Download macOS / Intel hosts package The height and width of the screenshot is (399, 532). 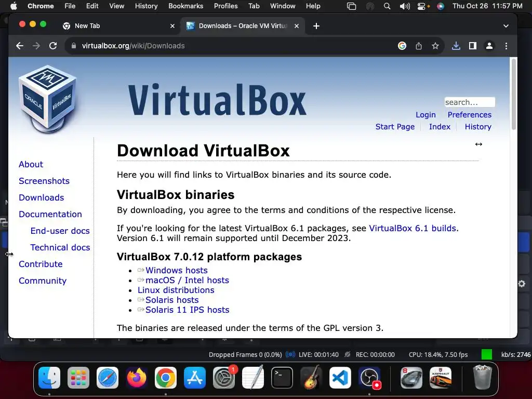(187, 280)
